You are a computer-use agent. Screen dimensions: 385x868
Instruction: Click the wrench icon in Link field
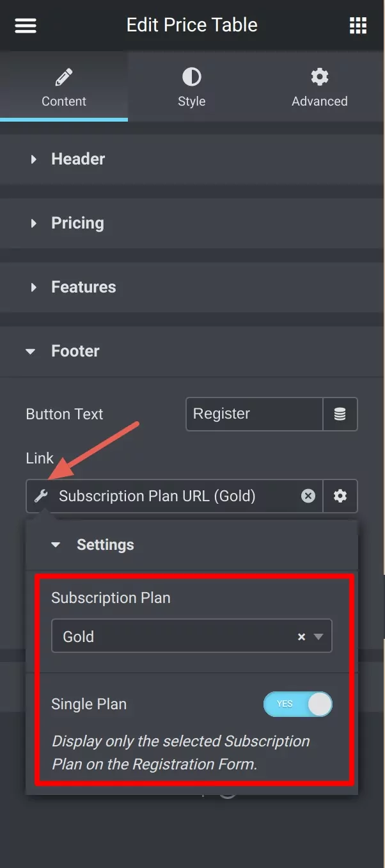[x=41, y=496]
